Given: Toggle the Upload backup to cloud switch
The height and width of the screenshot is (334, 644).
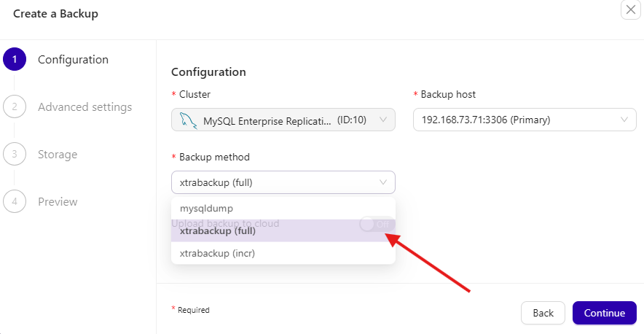Looking at the screenshot, I should pos(377,224).
